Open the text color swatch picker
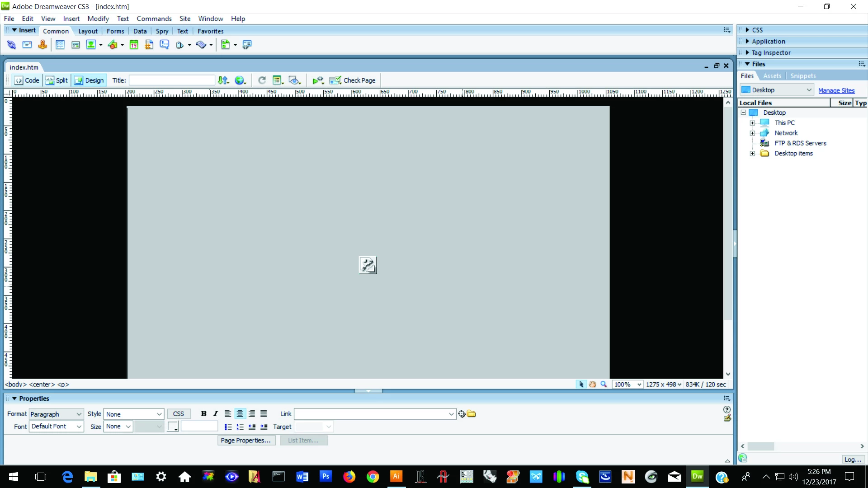The width and height of the screenshot is (868, 488). coord(172,427)
